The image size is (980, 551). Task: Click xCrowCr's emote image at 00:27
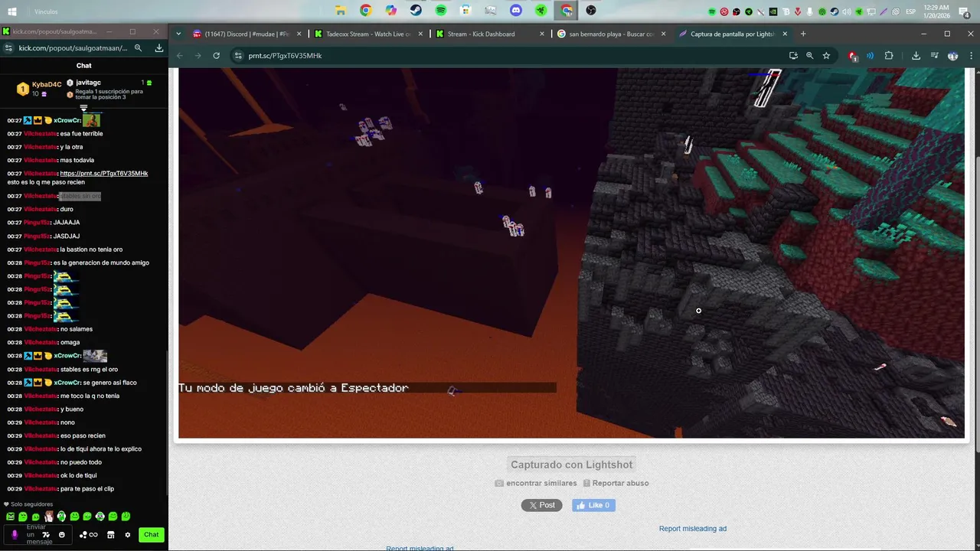(91, 120)
